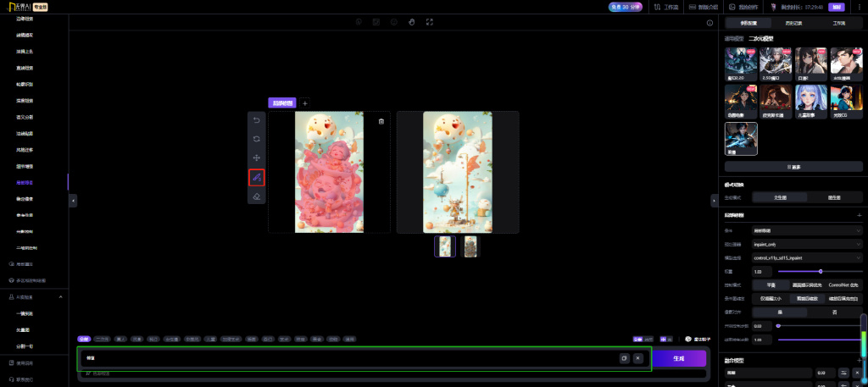This screenshot has height=387, width=868.
Task: Click the purple button beside remaining time
Action: (x=836, y=7)
